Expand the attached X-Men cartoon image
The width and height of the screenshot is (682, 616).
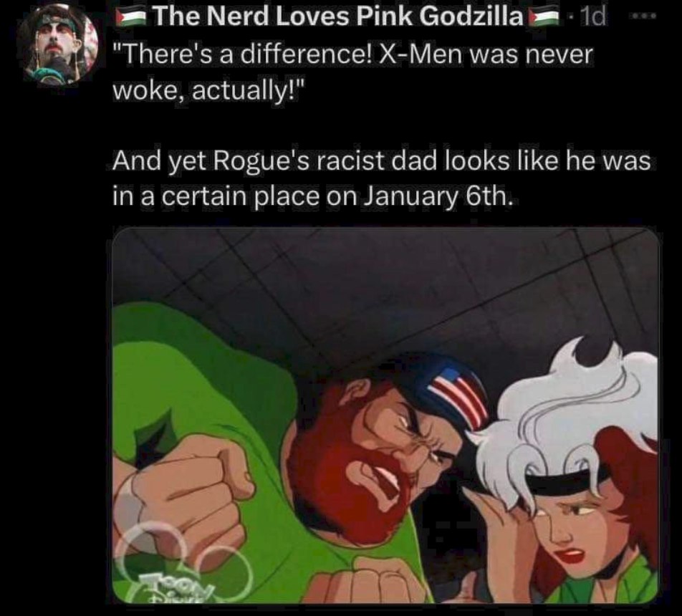[385, 415]
